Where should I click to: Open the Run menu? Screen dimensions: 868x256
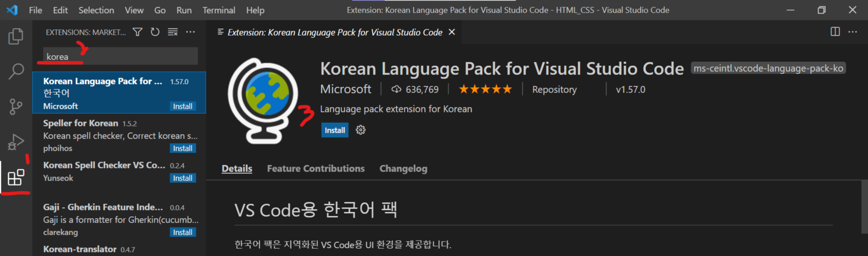(x=184, y=10)
